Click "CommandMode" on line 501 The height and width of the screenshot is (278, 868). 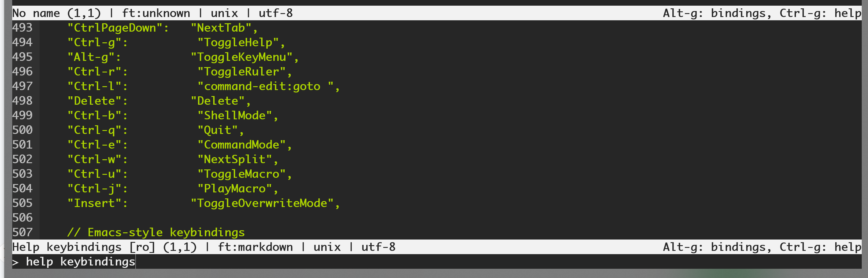coord(241,145)
